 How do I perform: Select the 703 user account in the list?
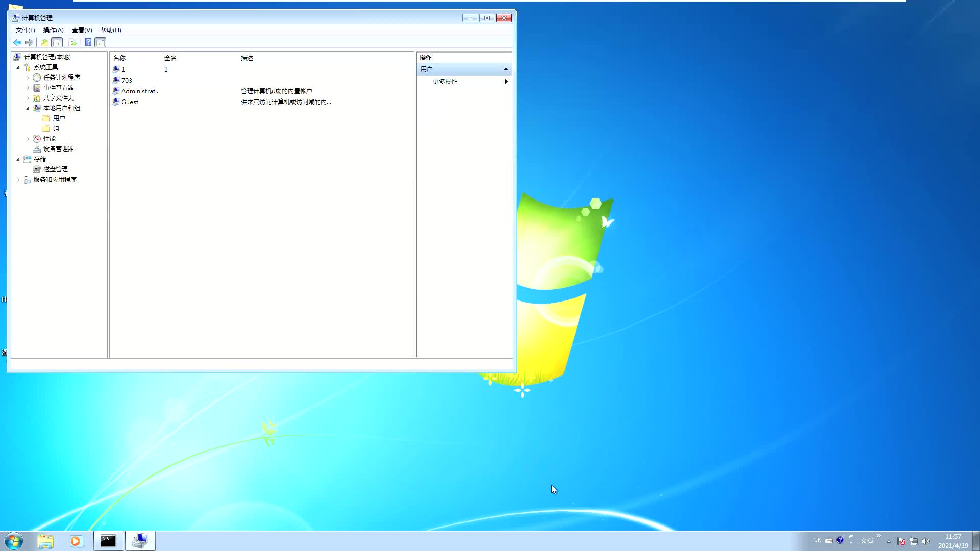127,80
